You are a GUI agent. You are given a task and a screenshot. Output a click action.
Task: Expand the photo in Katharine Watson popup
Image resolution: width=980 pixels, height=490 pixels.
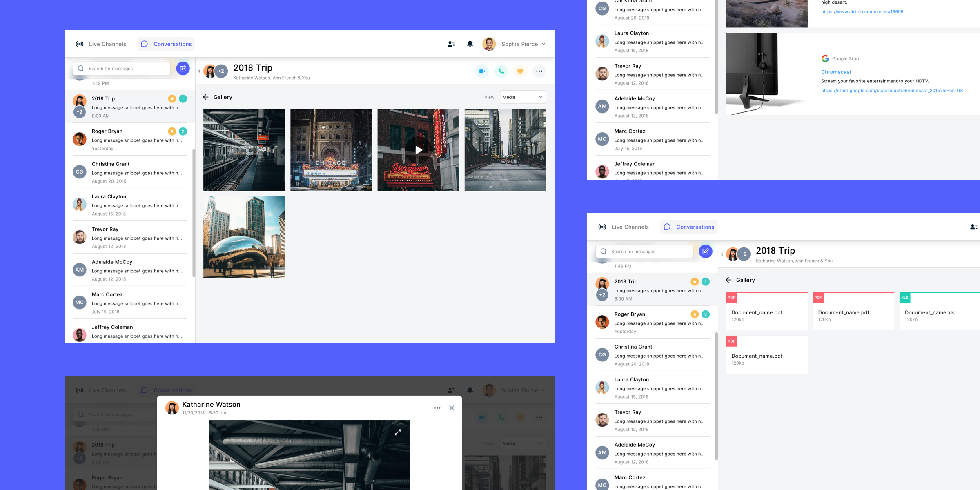[398, 432]
